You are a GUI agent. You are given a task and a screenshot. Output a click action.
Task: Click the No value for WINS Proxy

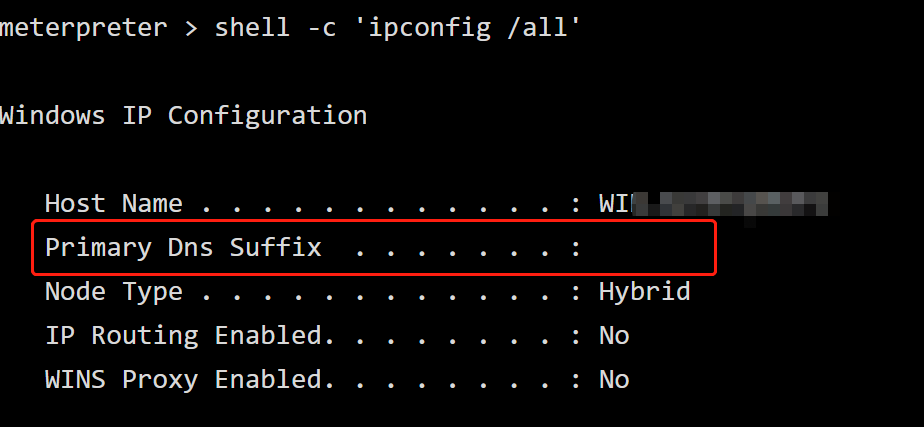click(x=614, y=380)
